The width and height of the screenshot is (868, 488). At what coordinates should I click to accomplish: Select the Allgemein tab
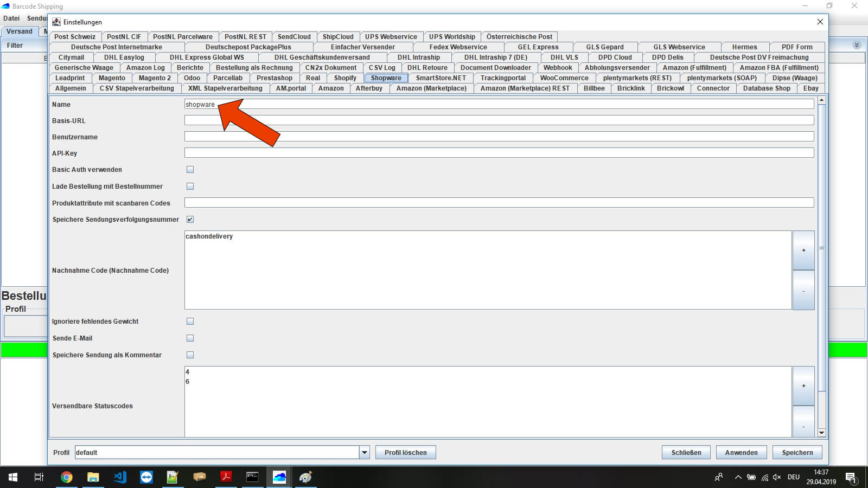[71, 88]
